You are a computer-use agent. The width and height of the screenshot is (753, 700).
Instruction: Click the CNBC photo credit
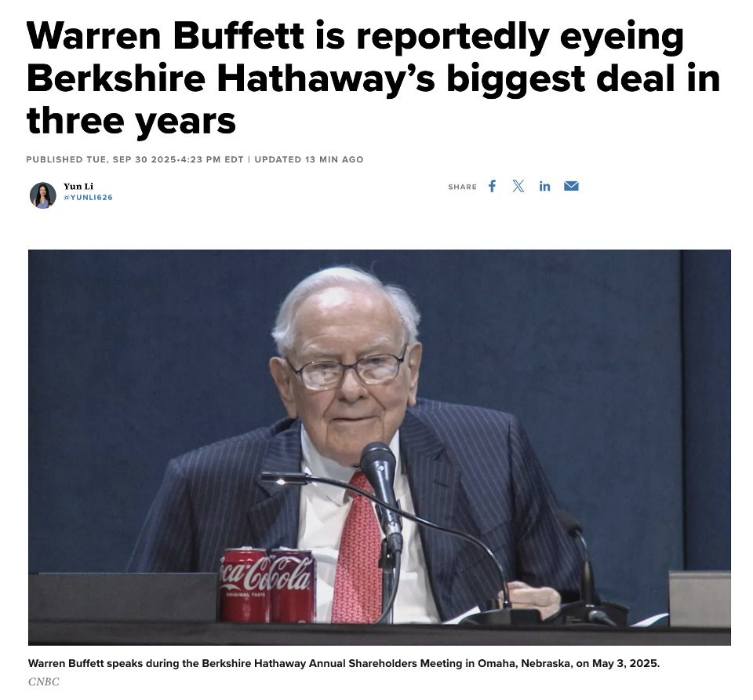(x=44, y=681)
